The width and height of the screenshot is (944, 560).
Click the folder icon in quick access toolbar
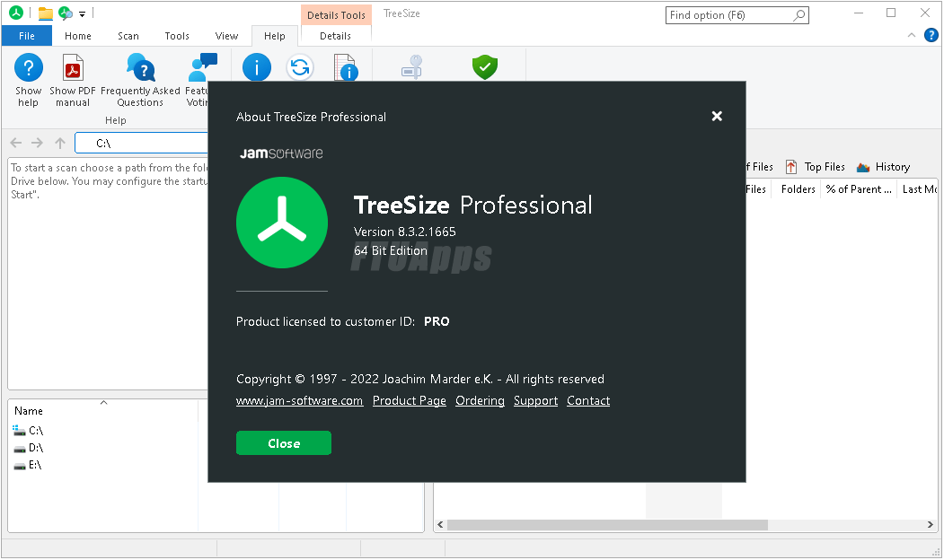[45, 13]
